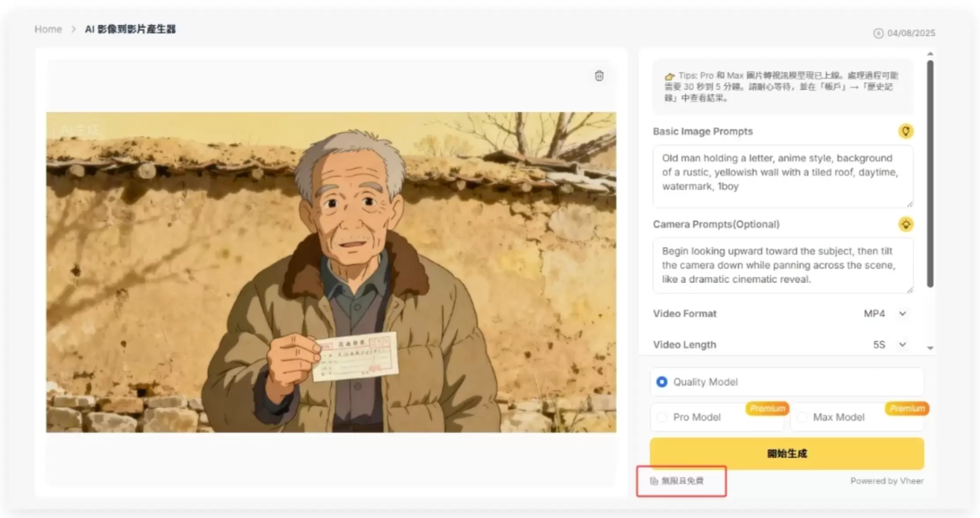
Task: Open the Powered by Vheer link
Action: pyautogui.click(x=887, y=481)
